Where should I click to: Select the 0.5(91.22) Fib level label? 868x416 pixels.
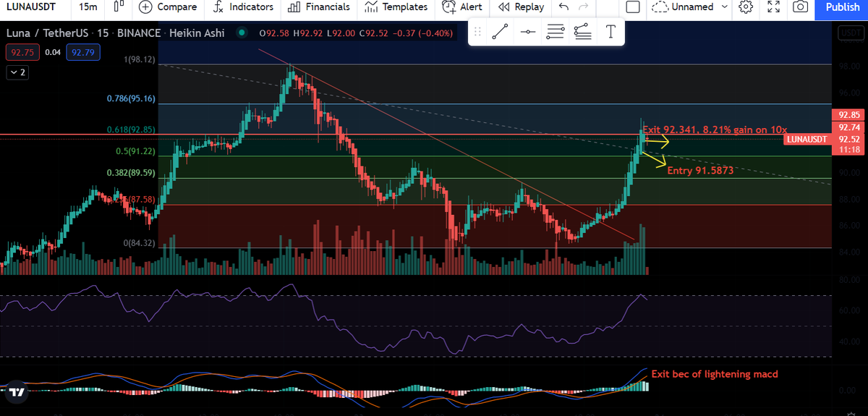click(x=135, y=151)
